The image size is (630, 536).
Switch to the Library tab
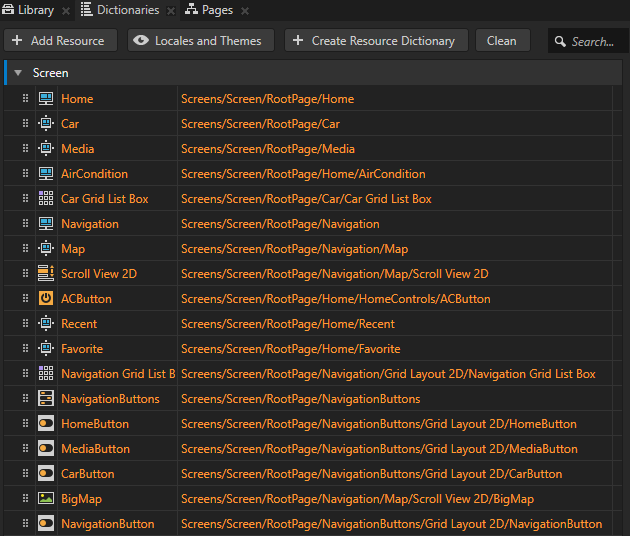click(x=29, y=10)
